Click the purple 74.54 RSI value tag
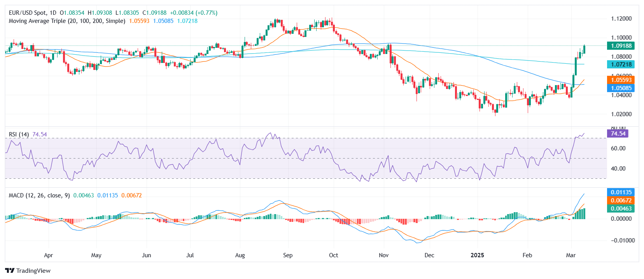The width and height of the screenshot is (644, 279). (618, 134)
